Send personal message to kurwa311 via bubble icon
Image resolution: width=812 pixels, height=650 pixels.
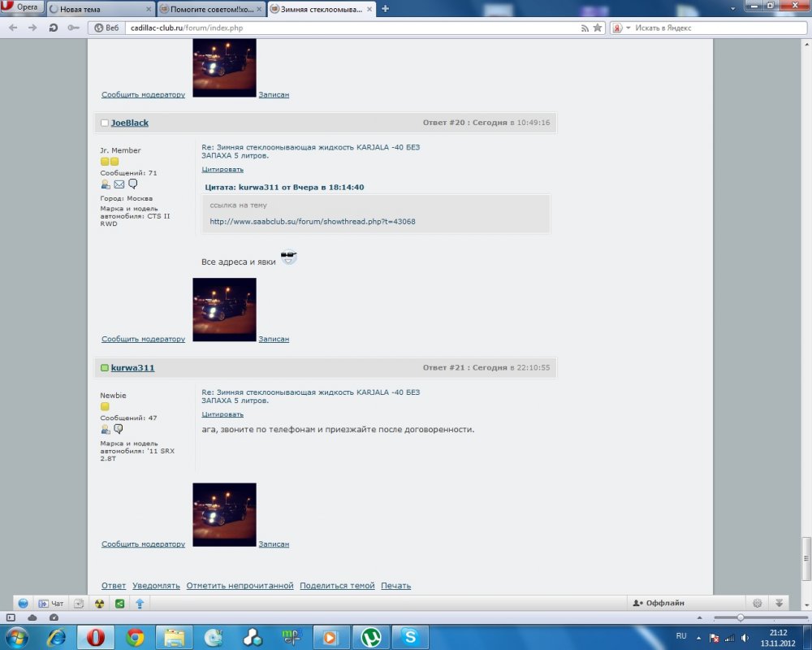click(x=119, y=429)
